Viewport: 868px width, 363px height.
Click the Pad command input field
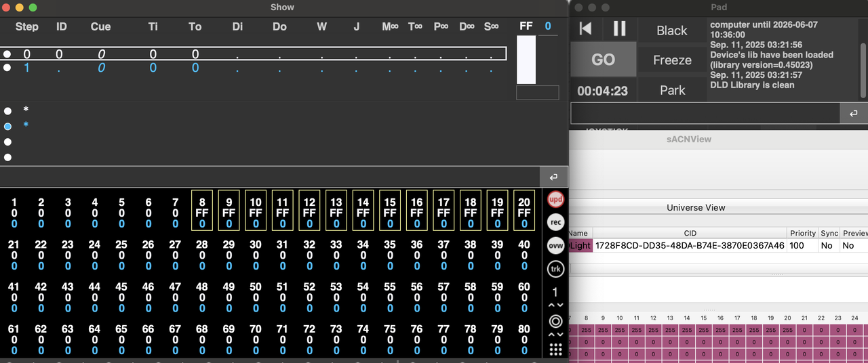pyautogui.click(x=705, y=113)
